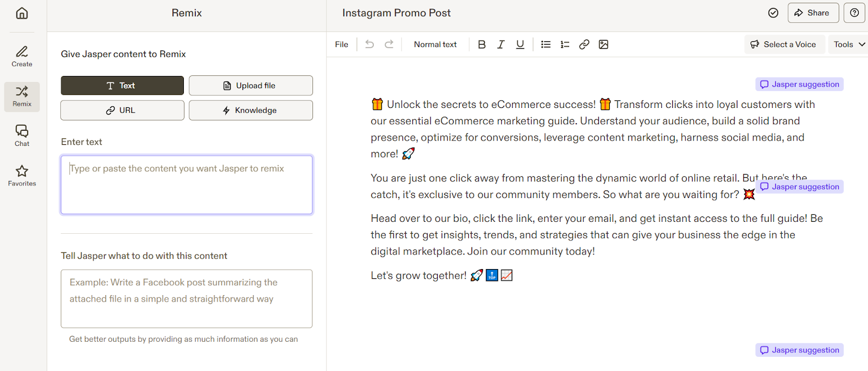
Task: Click the paragraph starting 'Head over to our bio'
Action: [x=597, y=235]
